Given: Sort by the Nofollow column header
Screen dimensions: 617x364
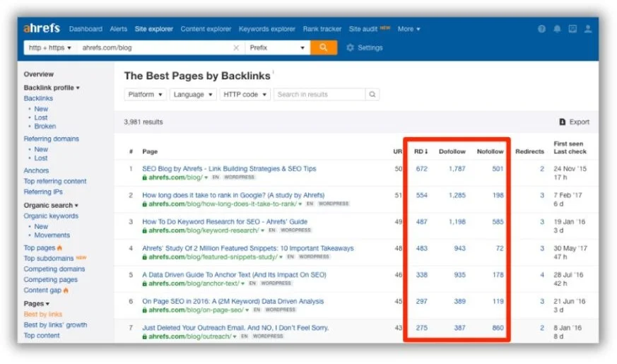Looking at the screenshot, I should [490, 151].
